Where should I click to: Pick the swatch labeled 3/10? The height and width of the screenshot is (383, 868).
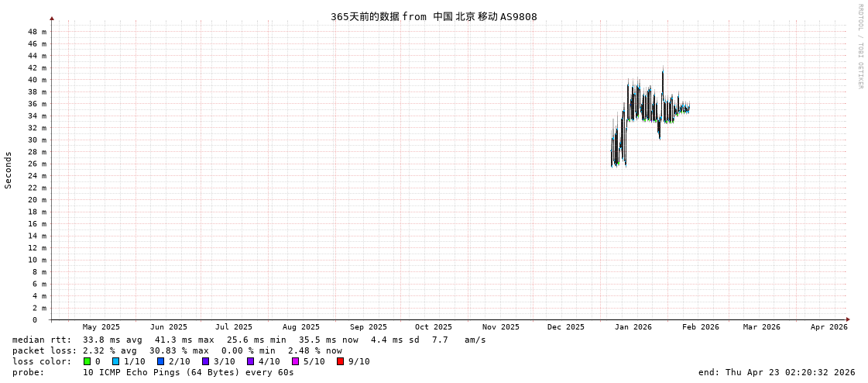point(206,361)
